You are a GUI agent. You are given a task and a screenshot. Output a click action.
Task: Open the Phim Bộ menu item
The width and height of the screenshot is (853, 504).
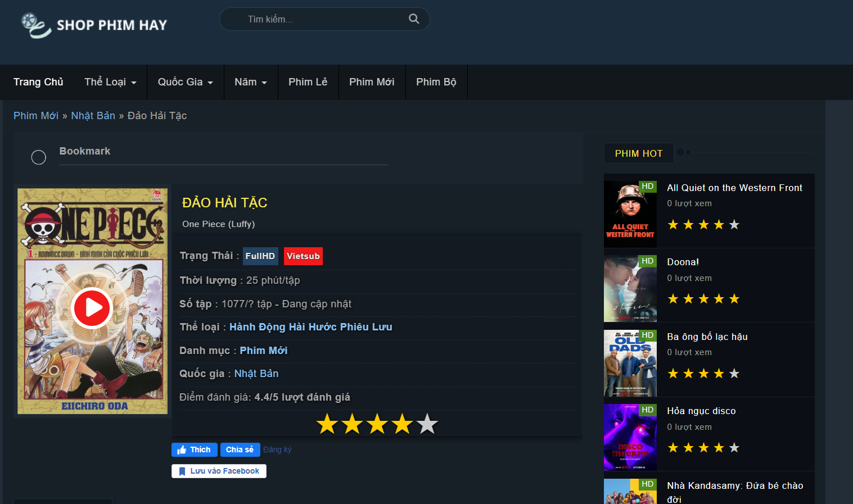pos(436,82)
